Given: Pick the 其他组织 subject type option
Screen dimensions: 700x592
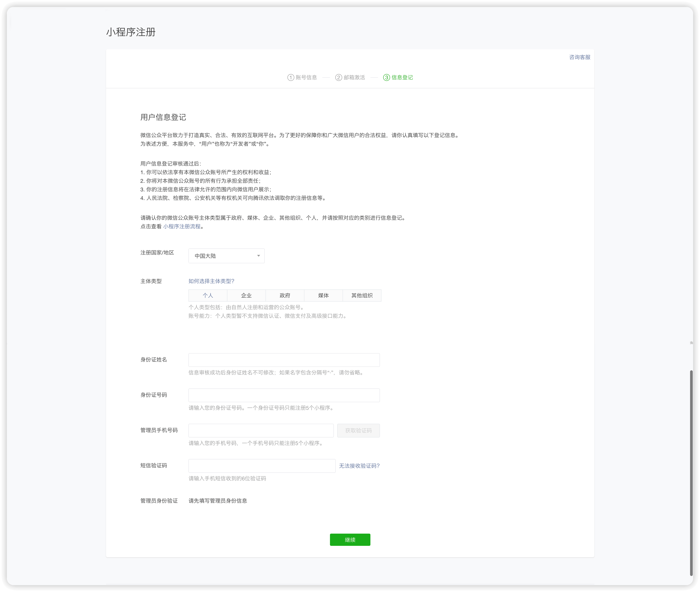Looking at the screenshot, I should [362, 295].
